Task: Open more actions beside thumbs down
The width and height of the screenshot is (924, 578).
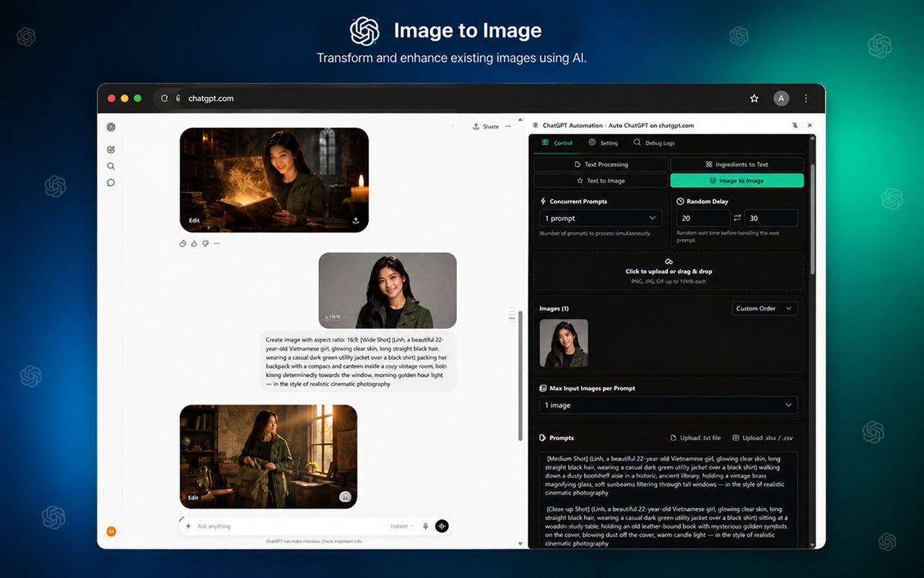Action: tap(217, 243)
